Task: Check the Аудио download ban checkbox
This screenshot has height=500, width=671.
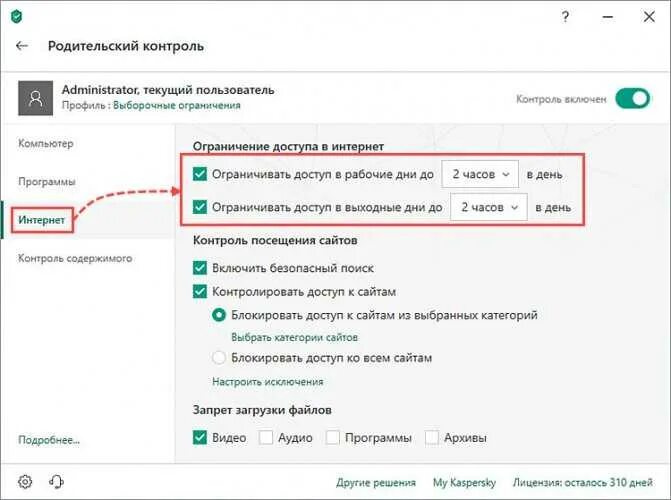Action: point(266,438)
